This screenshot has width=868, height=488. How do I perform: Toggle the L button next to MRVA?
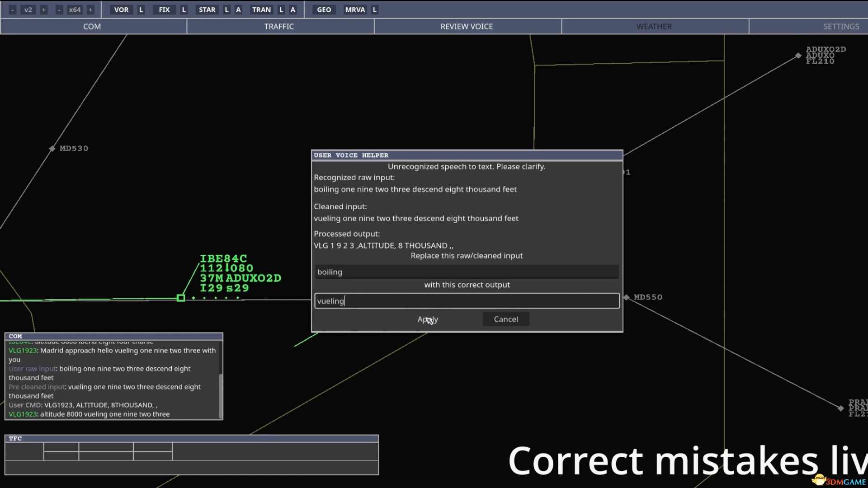point(375,9)
